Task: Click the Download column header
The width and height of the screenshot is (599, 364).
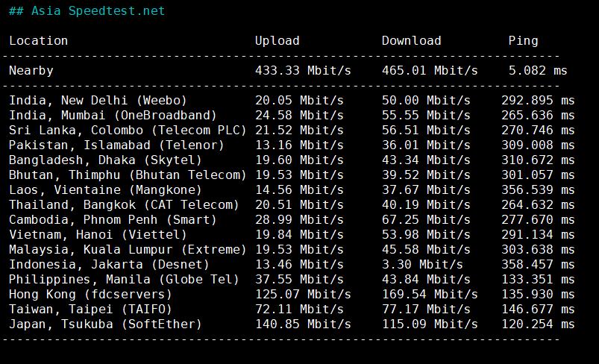Action: pyautogui.click(x=411, y=41)
